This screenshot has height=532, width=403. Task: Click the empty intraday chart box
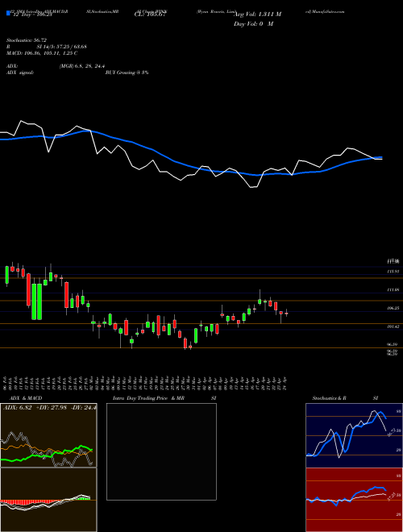point(161,451)
